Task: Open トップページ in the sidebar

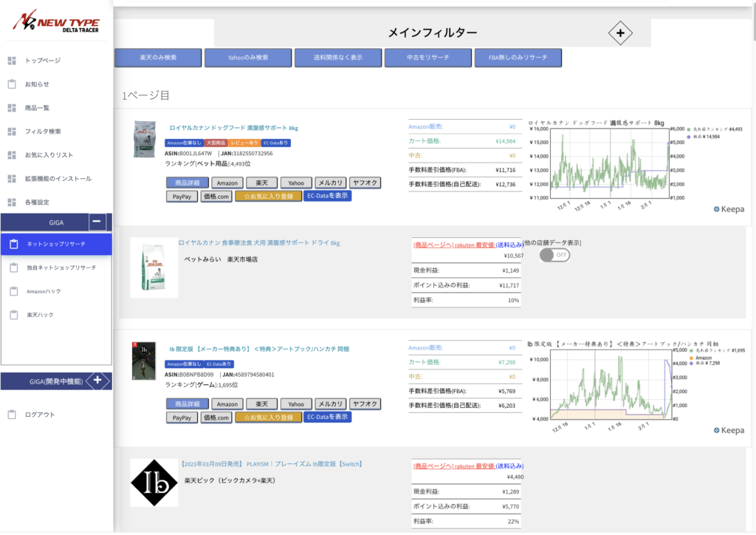Action: (43, 61)
